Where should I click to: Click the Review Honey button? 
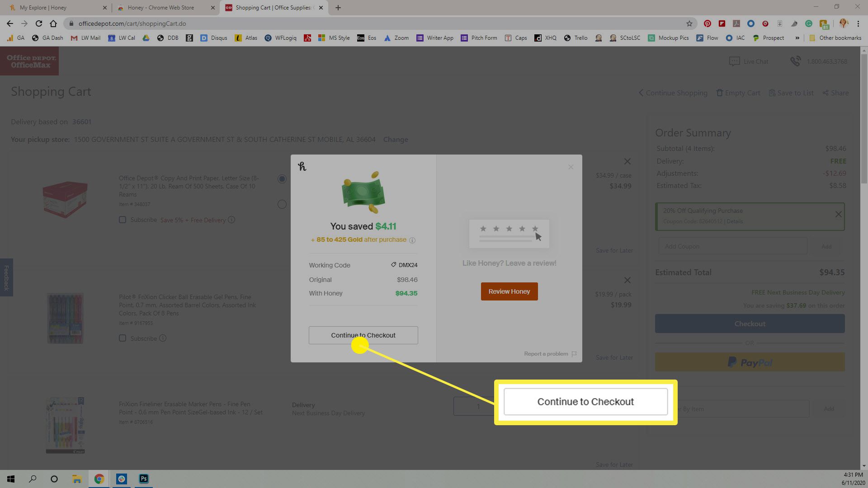click(509, 291)
